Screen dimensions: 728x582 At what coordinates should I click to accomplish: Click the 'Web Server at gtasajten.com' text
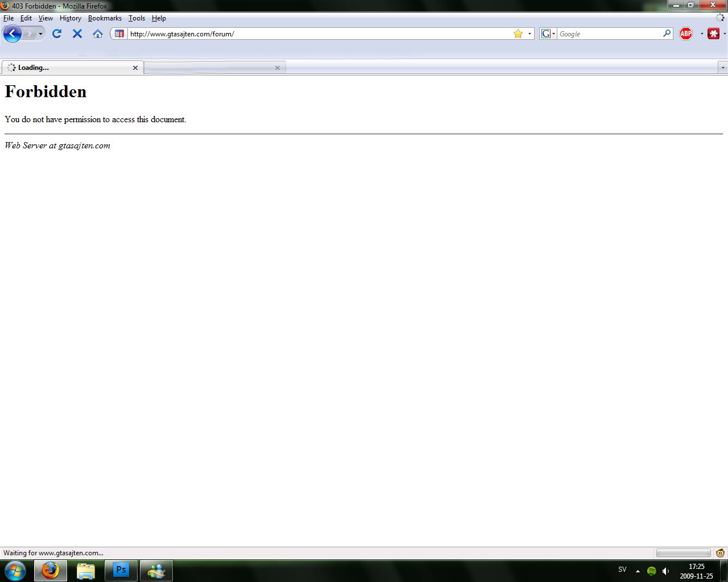57,145
